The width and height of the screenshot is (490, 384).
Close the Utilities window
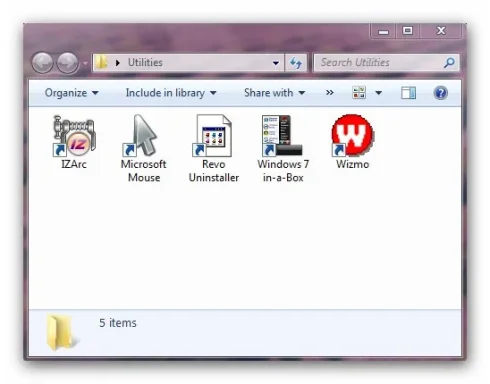(x=441, y=31)
